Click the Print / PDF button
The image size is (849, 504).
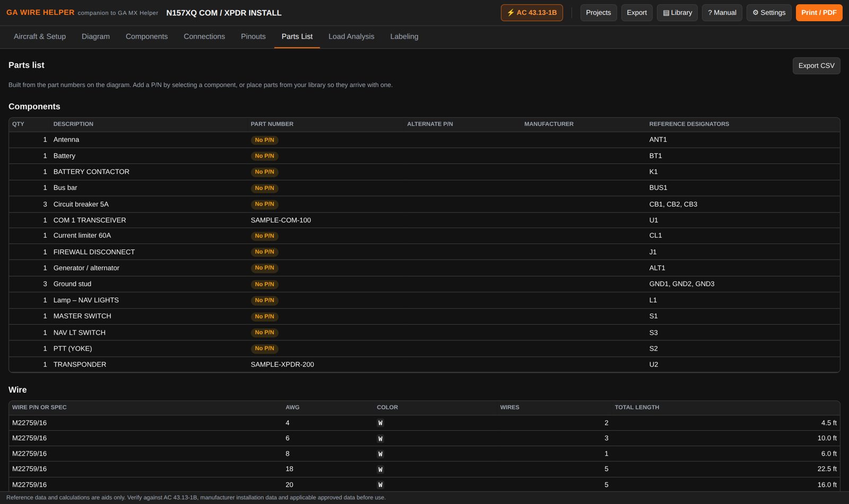click(819, 13)
